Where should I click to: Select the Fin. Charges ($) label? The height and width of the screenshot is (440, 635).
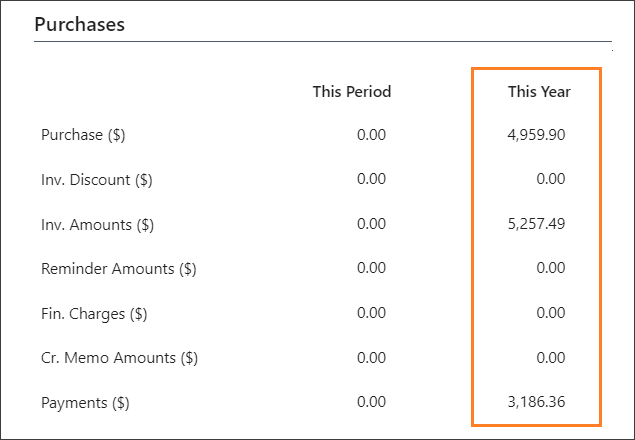coord(94,314)
